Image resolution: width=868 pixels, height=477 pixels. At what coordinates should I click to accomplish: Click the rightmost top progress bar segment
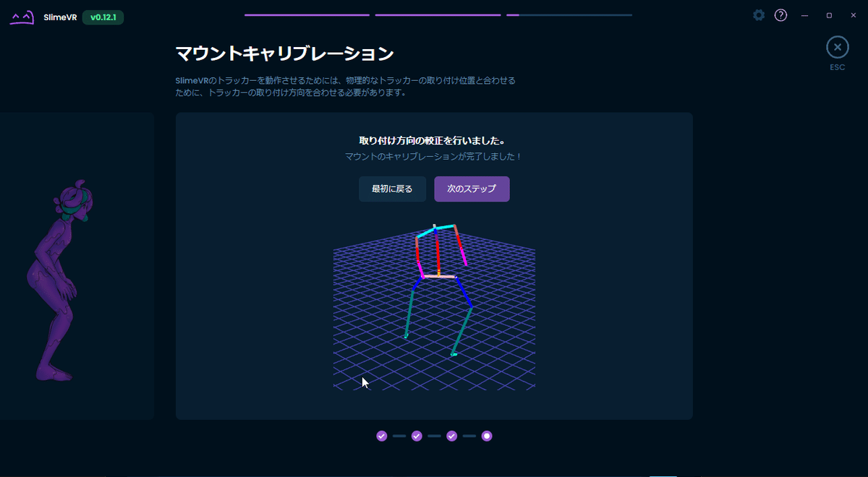point(571,14)
